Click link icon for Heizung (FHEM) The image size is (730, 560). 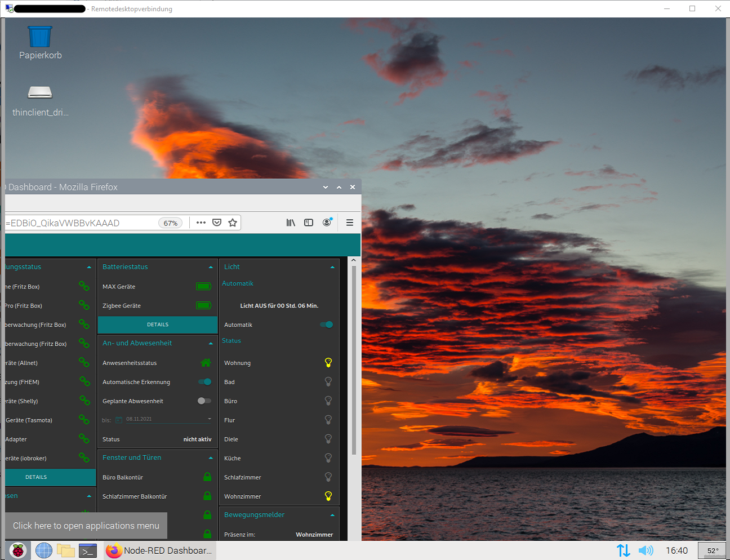click(84, 381)
